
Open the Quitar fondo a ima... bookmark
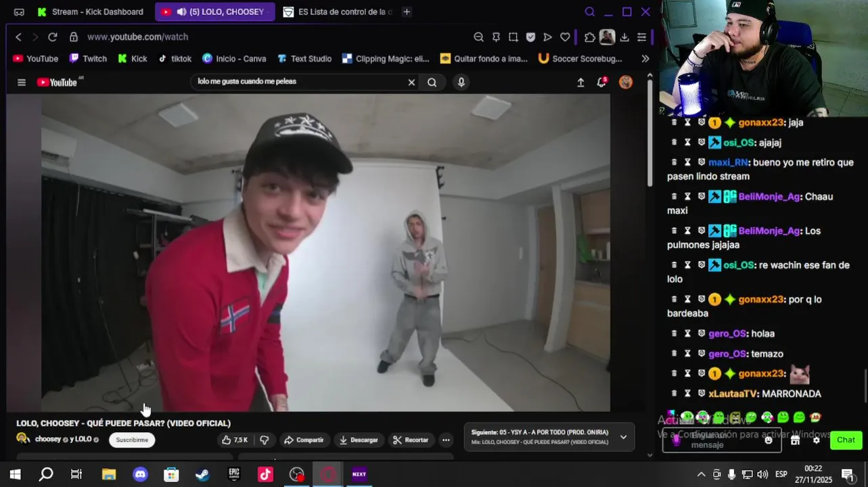coord(484,59)
